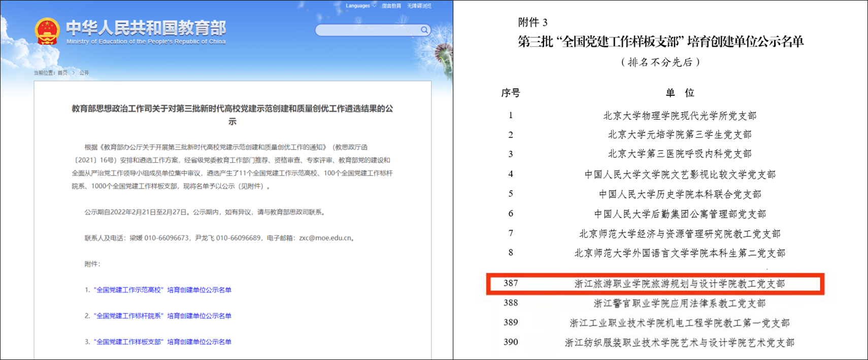The width and height of the screenshot is (868, 360).
Task: Open attachment 2 全国党建工作标杆院系 list
Action: point(162,316)
